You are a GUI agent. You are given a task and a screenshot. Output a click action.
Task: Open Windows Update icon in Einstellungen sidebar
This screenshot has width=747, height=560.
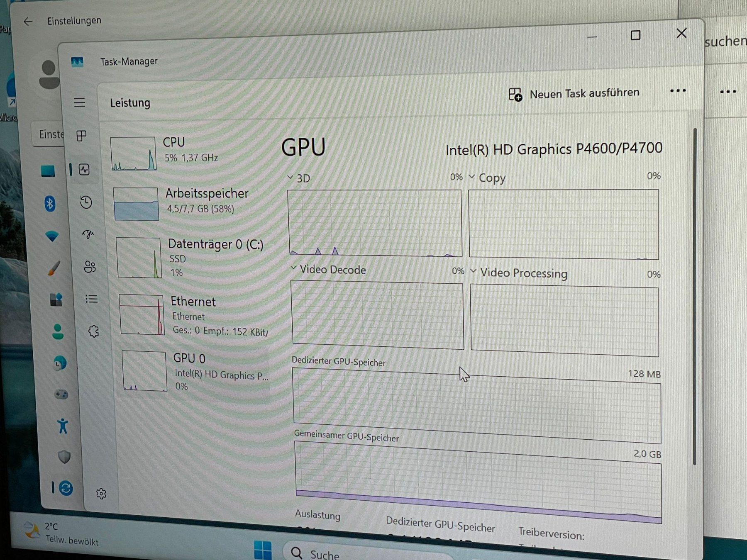66,488
